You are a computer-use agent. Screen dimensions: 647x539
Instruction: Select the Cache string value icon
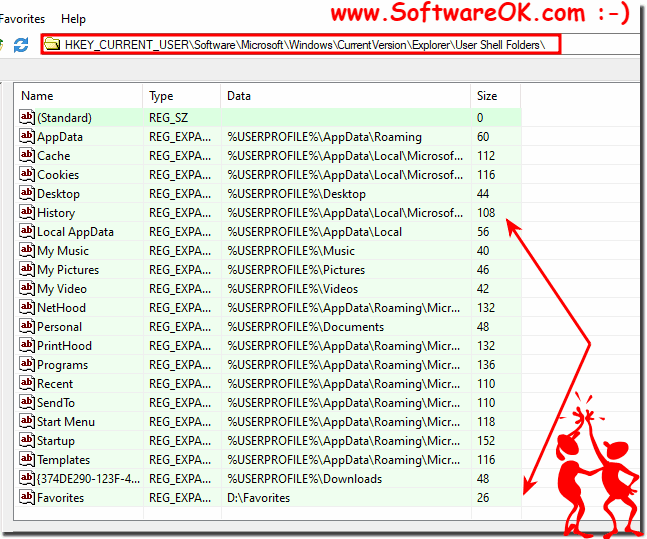pyautogui.click(x=27, y=155)
